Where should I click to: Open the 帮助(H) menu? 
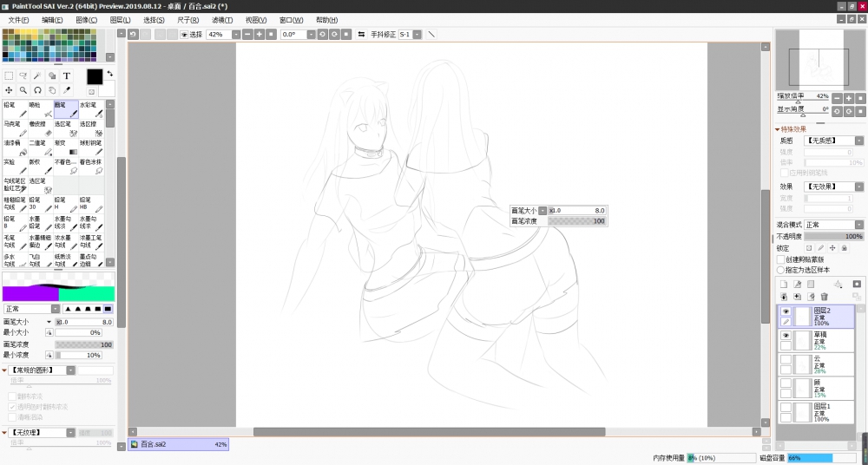[x=326, y=20]
